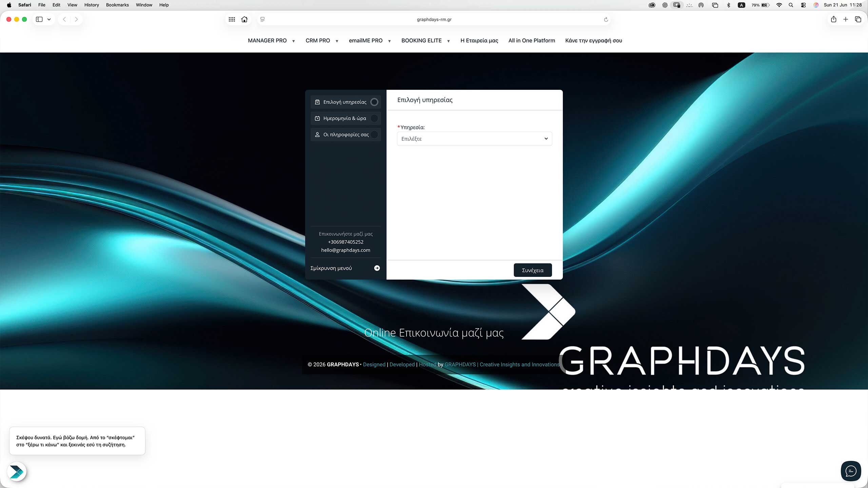The height and width of the screenshot is (488, 868).
Task: Open the Start Page grid icon
Action: [232, 19]
